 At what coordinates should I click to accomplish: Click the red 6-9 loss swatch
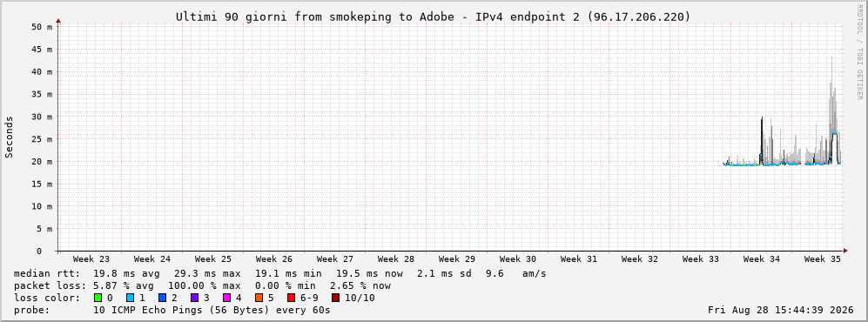[291, 298]
